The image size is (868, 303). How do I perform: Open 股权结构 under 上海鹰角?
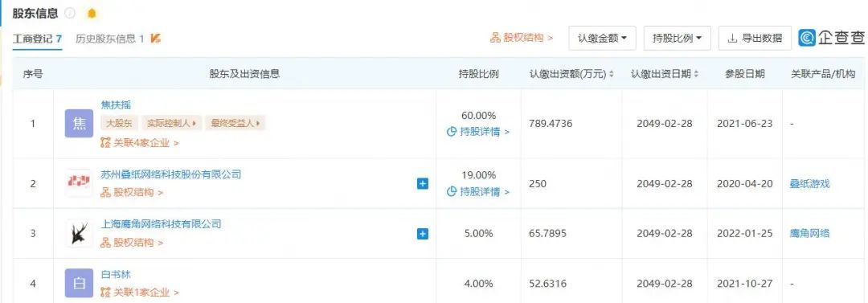coord(132,243)
